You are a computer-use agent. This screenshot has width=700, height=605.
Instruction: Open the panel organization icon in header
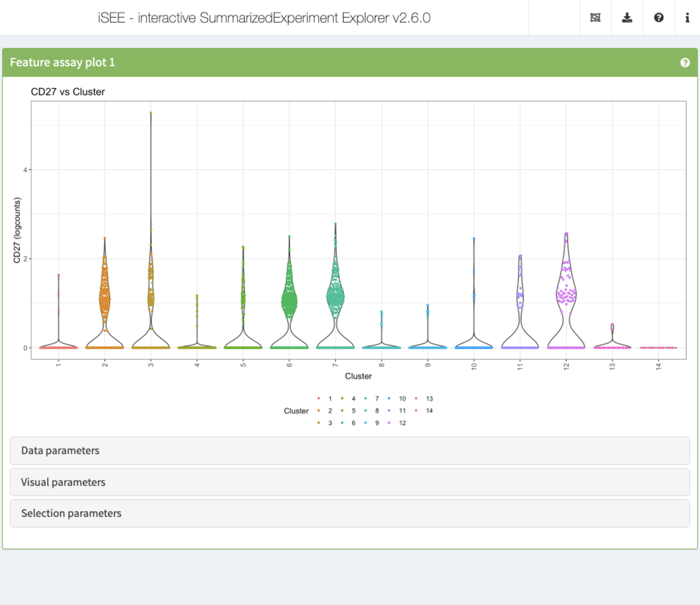595,18
